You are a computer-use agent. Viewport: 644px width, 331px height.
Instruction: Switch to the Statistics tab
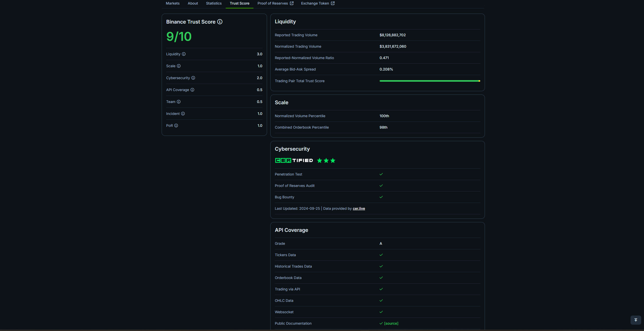click(214, 3)
